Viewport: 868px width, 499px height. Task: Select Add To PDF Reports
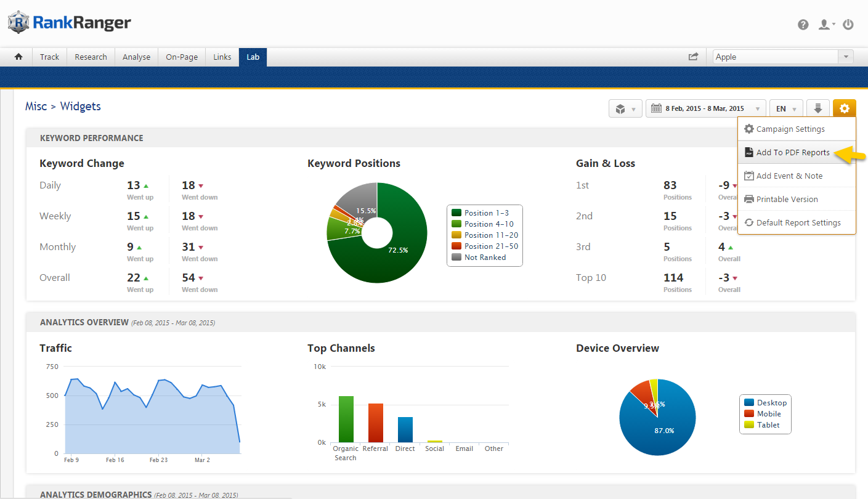(x=792, y=153)
